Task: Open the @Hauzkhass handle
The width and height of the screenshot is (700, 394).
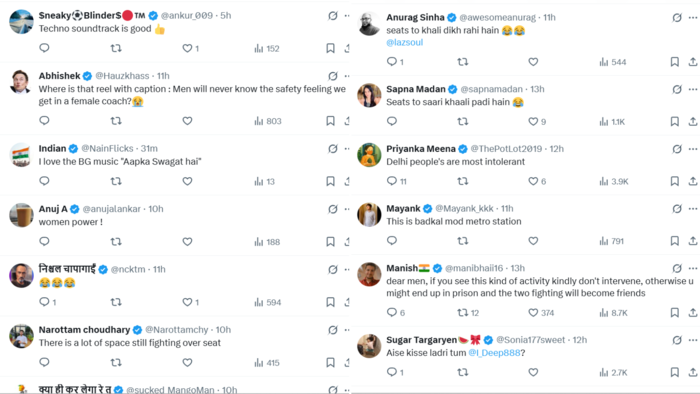Action: (x=122, y=76)
